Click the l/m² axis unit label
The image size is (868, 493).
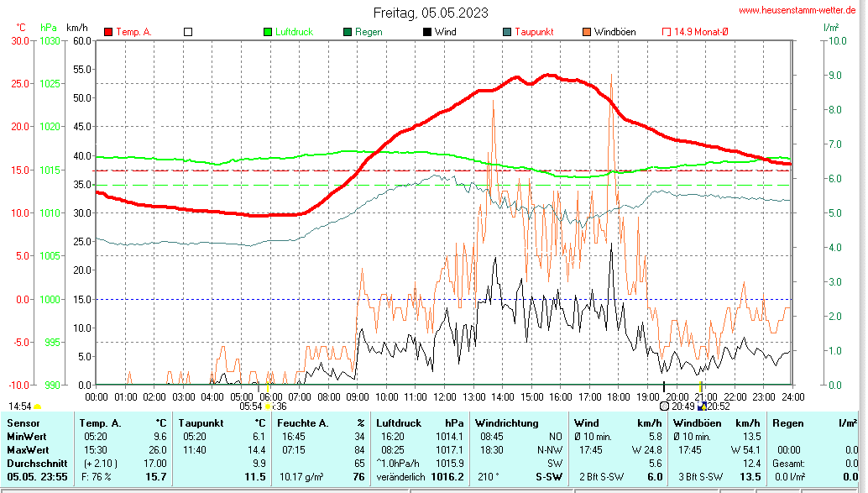[x=830, y=28]
